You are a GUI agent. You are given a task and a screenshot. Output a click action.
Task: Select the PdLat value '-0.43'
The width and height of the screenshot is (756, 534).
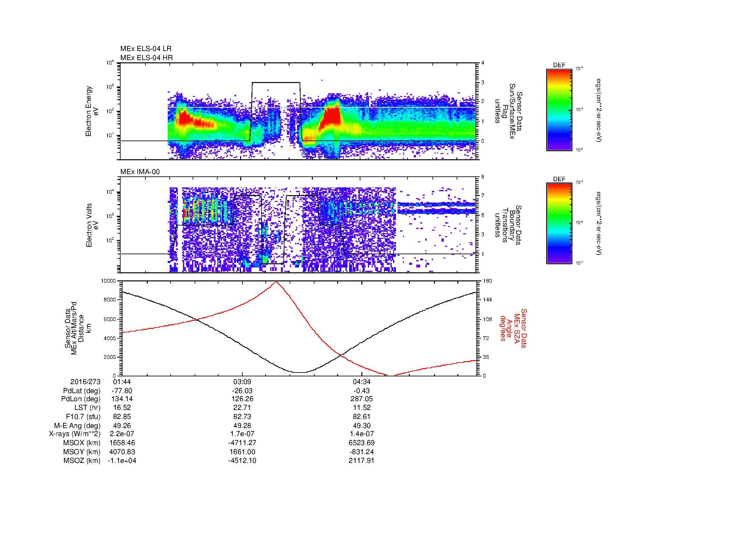tap(362, 391)
